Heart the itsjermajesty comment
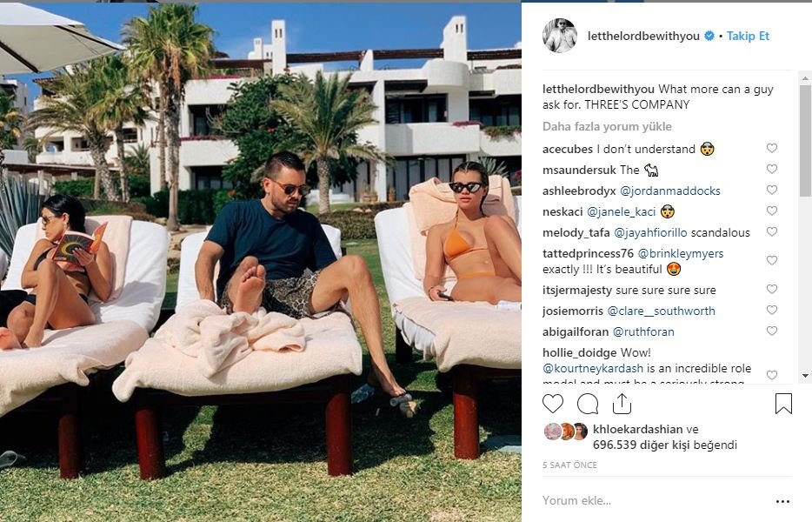The height and width of the screenshot is (522, 812). click(772, 289)
